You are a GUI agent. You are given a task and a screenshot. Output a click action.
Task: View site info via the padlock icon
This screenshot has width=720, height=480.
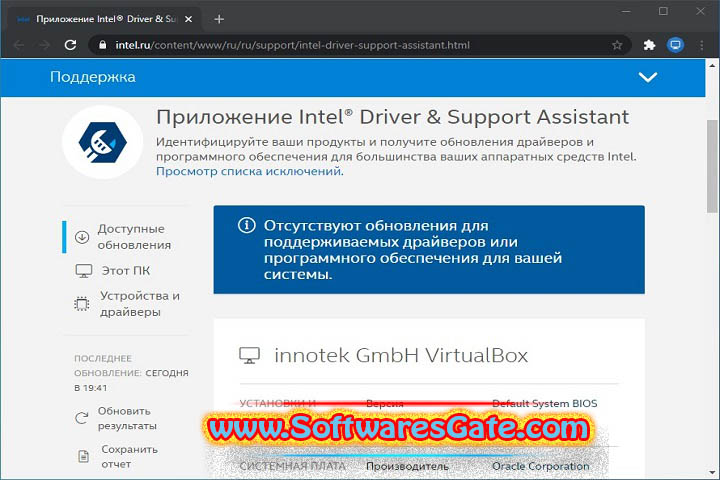click(103, 45)
